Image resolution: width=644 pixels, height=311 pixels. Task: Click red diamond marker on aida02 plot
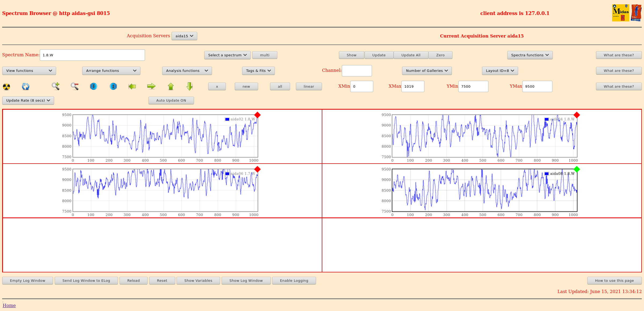pyautogui.click(x=257, y=115)
